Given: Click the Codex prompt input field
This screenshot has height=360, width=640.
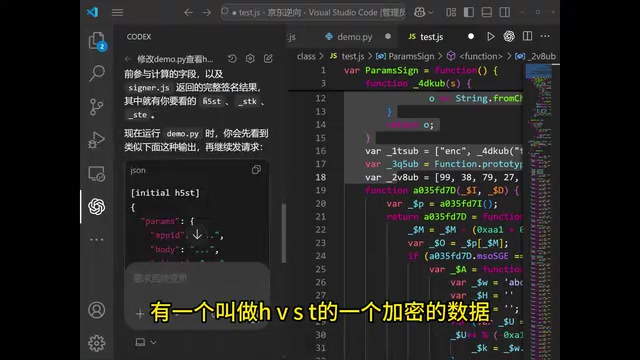Looking at the screenshot, I should coord(197,278).
